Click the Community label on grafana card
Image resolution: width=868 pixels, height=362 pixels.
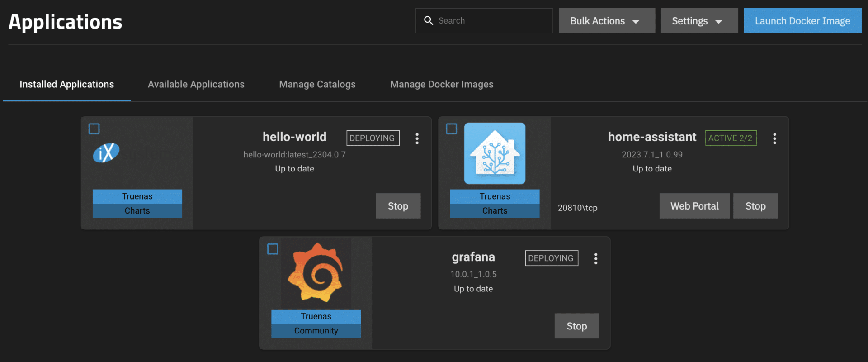pyautogui.click(x=316, y=331)
